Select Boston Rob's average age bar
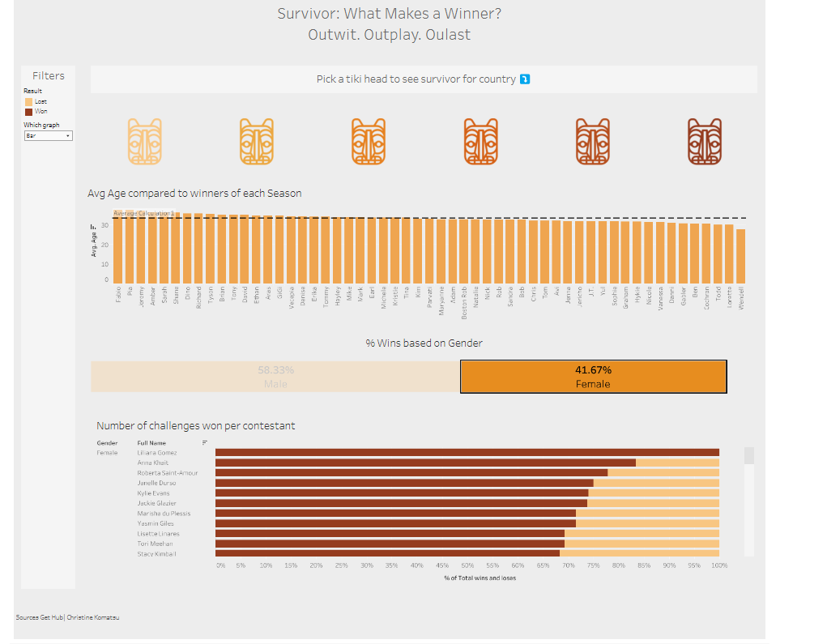The height and width of the screenshot is (644, 827). pos(463,252)
